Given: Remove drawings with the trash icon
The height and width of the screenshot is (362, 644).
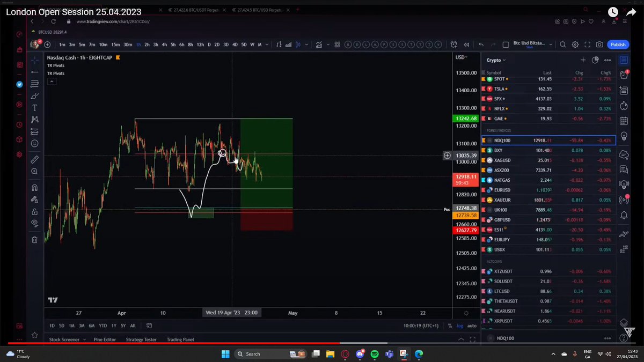Looking at the screenshot, I should [34, 240].
